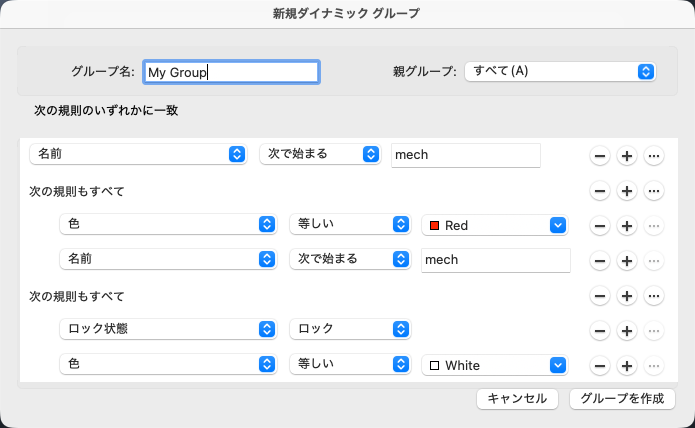
Task: Click the グループを作成 button
Action: 622,398
